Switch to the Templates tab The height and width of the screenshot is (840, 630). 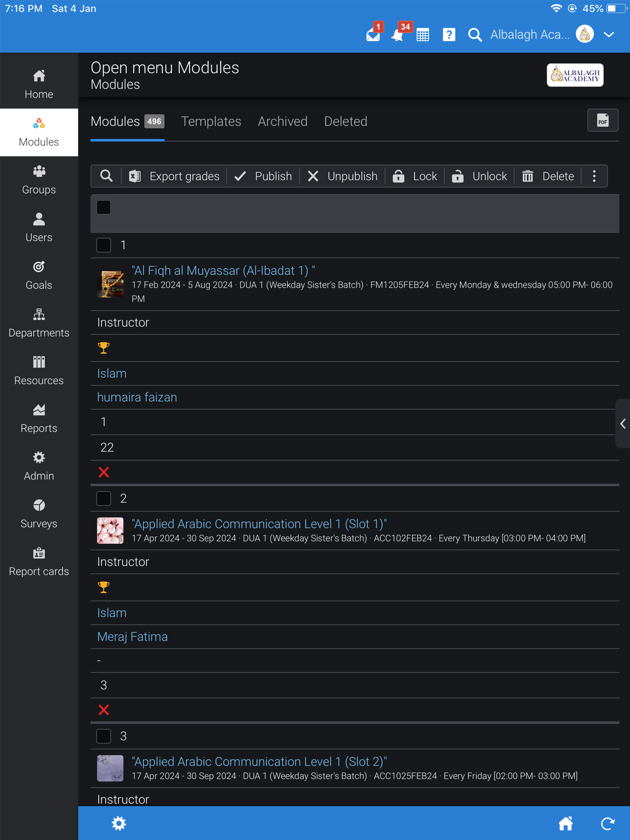211,121
